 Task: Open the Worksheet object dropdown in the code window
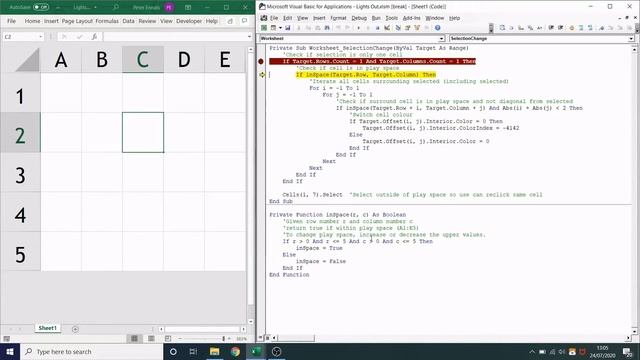click(x=442, y=38)
